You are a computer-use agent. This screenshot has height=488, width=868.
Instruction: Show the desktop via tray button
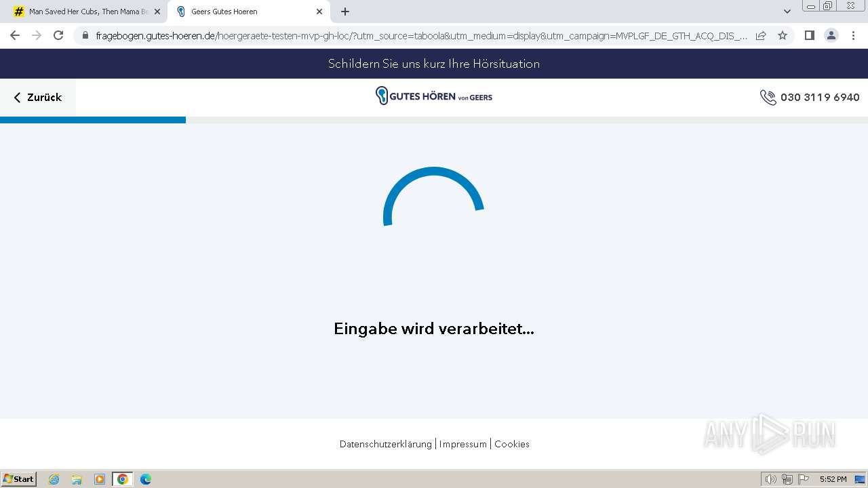point(860,479)
